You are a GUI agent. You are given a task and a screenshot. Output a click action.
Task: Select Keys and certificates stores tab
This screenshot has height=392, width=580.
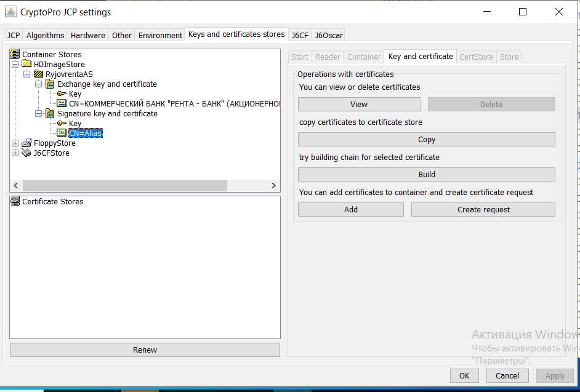(236, 34)
